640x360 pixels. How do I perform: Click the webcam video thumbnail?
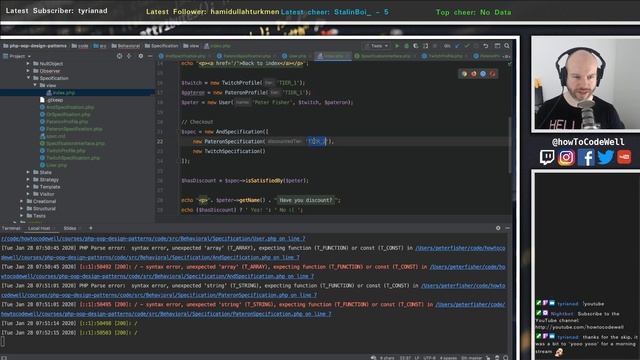pos(586,84)
